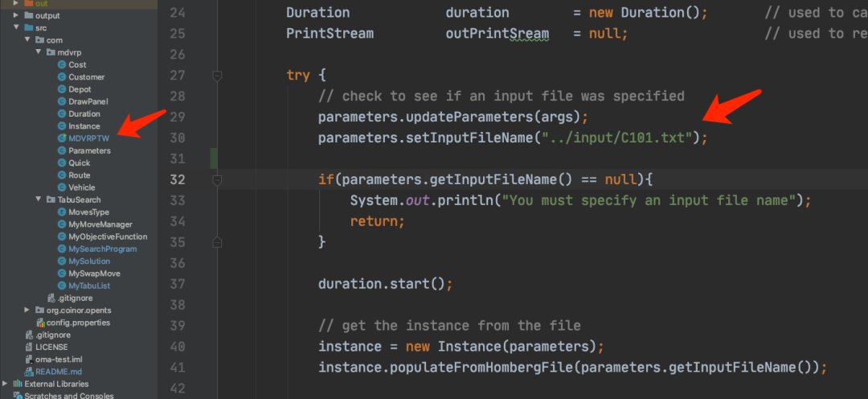Expand the output folder arrow
Screen dimensions: 868x399
coord(16,15)
